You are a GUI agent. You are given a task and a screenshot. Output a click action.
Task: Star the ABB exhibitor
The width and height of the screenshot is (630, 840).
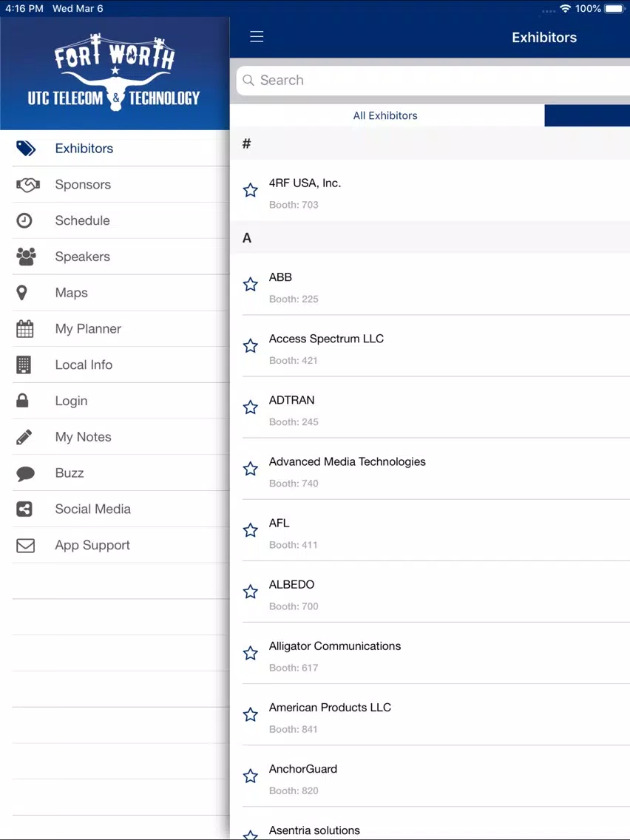pos(250,284)
